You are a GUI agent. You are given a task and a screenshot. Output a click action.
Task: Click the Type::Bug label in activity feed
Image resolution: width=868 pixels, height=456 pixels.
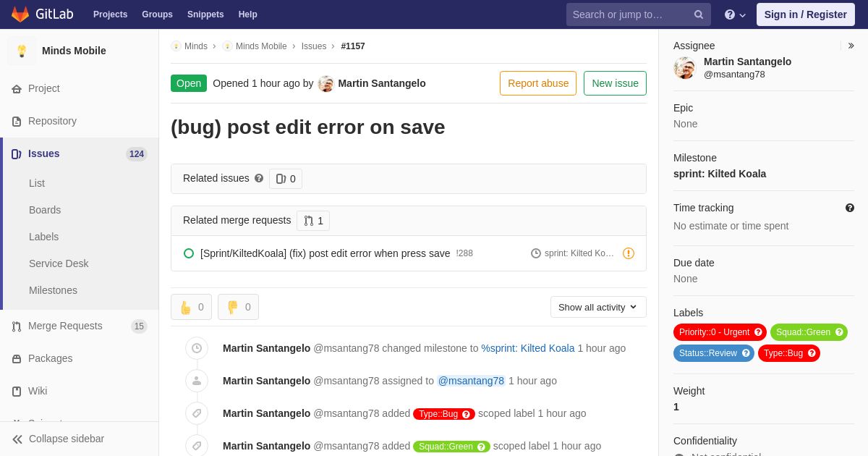pyautogui.click(x=444, y=414)
